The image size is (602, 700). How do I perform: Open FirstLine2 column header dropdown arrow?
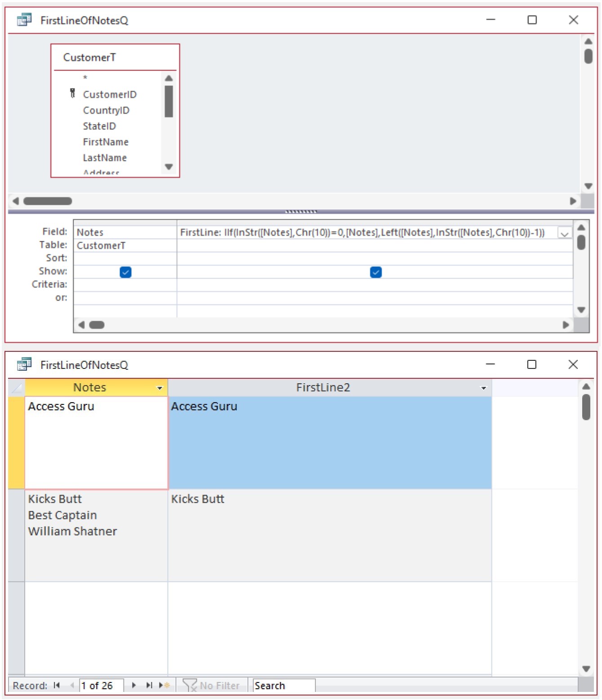tap(483, 388)
